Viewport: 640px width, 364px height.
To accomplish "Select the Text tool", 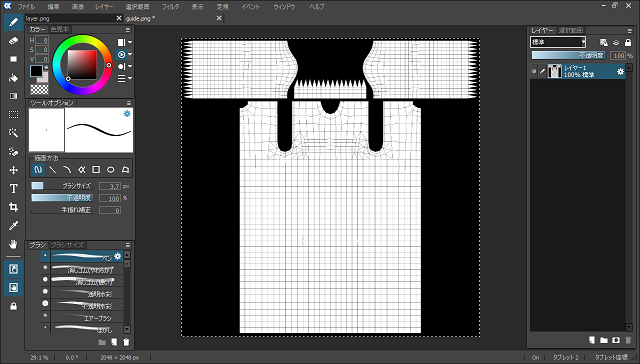I will coord(13,189).
